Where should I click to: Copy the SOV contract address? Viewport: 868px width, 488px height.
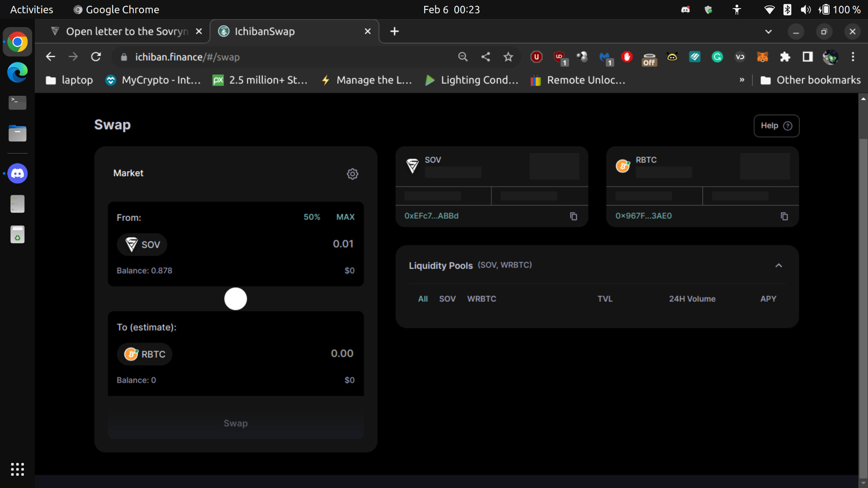[x=573, y=216]
